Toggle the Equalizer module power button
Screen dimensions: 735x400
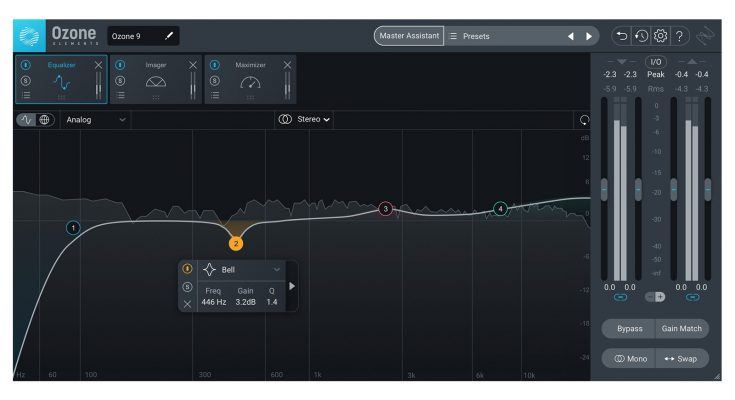tap(26, 65)
